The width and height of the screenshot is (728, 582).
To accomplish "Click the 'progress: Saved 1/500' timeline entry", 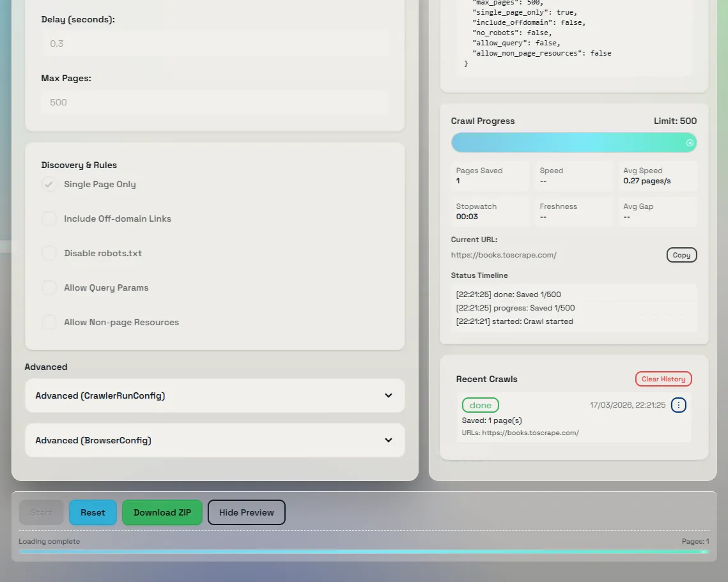I will [x=515, y=308].
